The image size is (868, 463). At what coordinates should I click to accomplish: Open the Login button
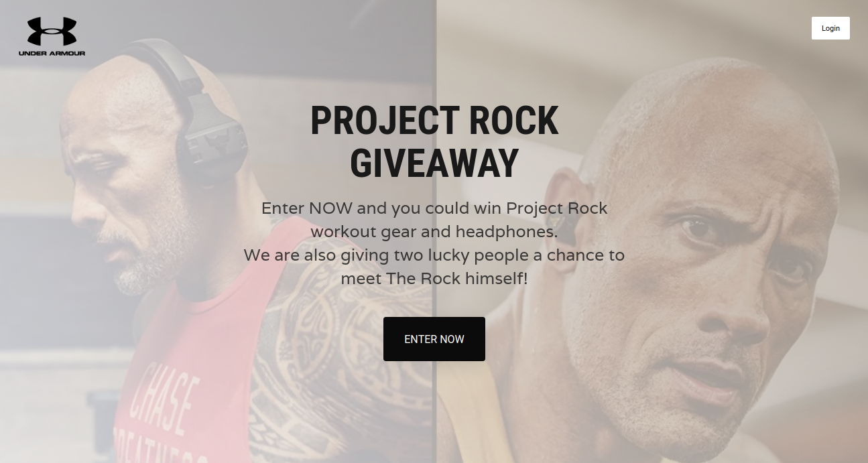pyautogui.click(x=830, y=28)
